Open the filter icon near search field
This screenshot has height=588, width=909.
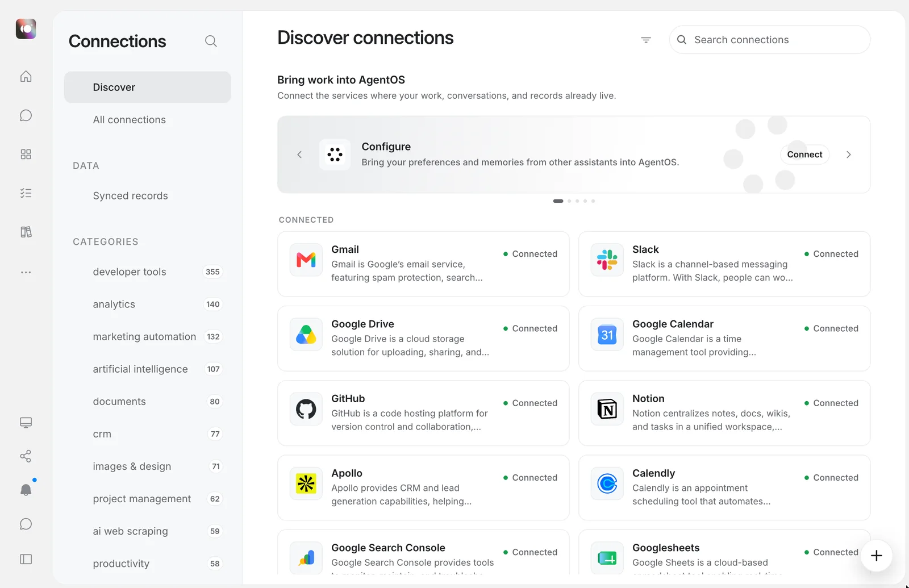tap(646, 40)
